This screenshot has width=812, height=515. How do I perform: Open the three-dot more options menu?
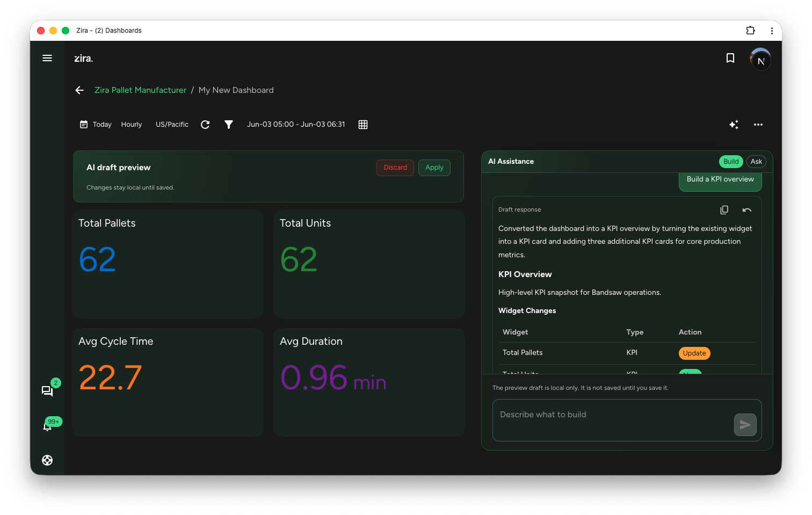point(758,125)
